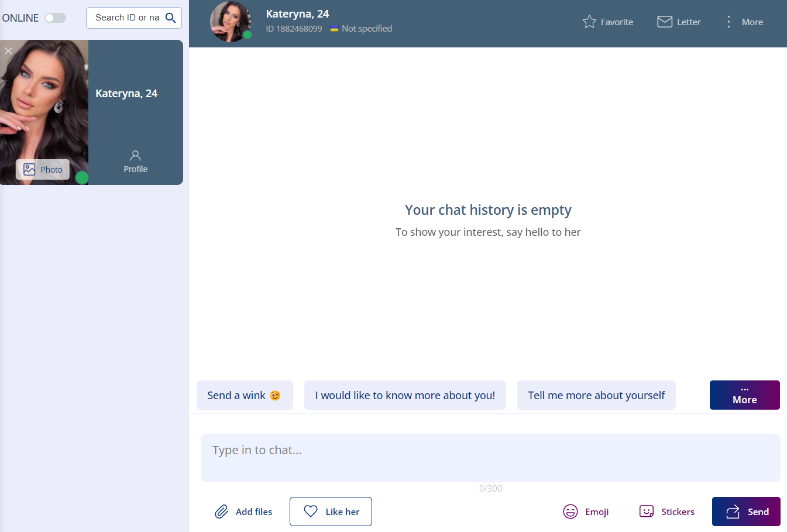Choose "I would like to know more about you!"
This screenshot has width=787, height=532.
click(405, 395)
